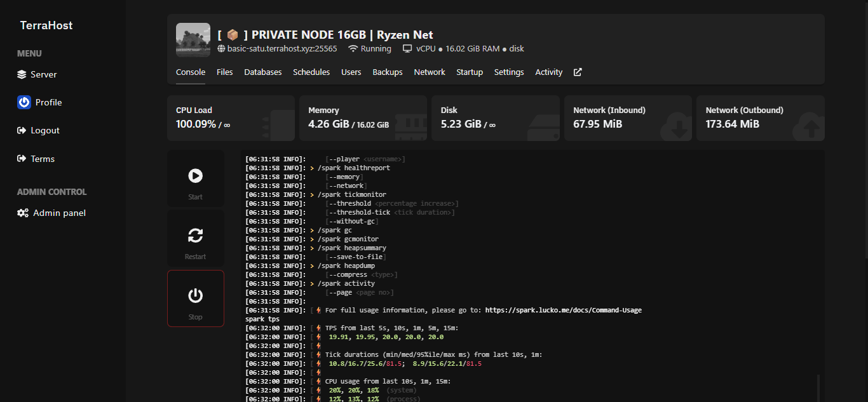Open Admin panel gears icon

pyautogui.click(x=23, y=213)
